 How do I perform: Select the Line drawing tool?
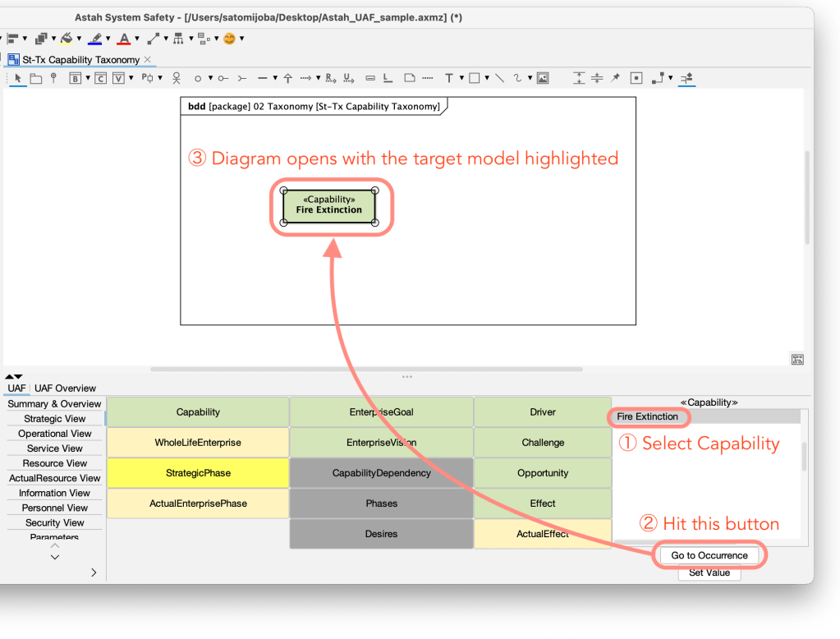coord(499,78)
